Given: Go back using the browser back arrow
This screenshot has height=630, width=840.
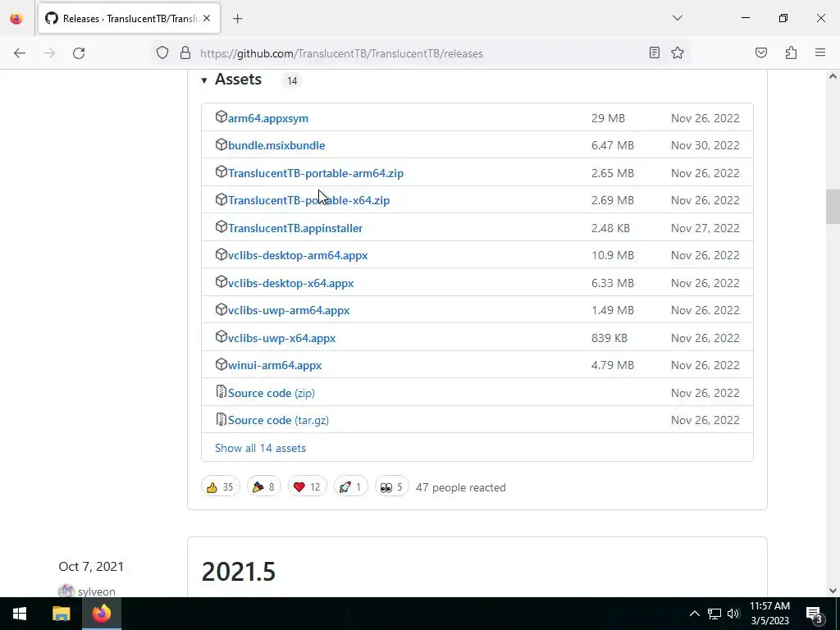Looking at the screenshot, I should coord(20,53).
